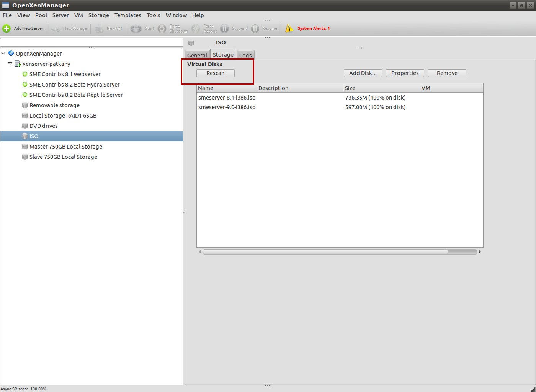The height and width of the screenshot is (392, 536).
Task: Open the Tools menu
Action: 154,15
